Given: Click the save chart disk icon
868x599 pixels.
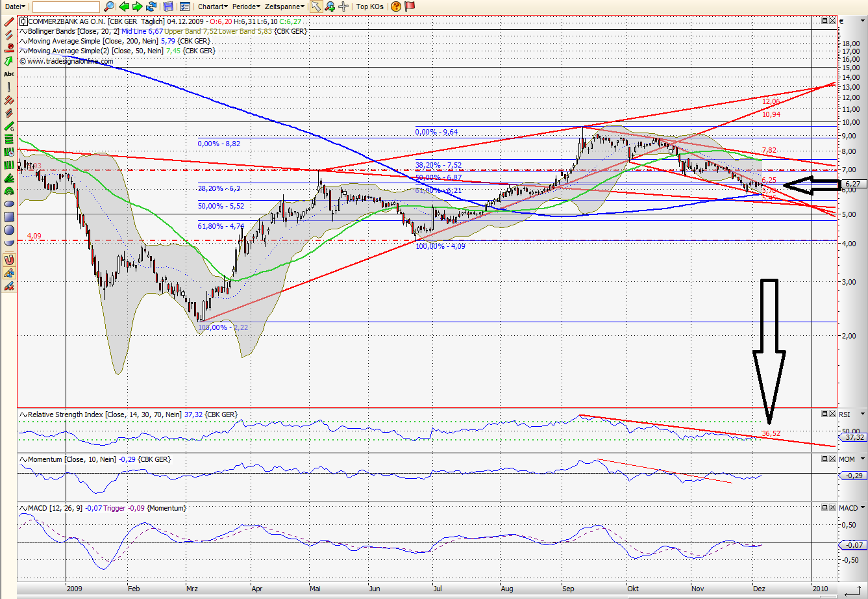Looking at the screenshot, I should (x=167, y=6).
